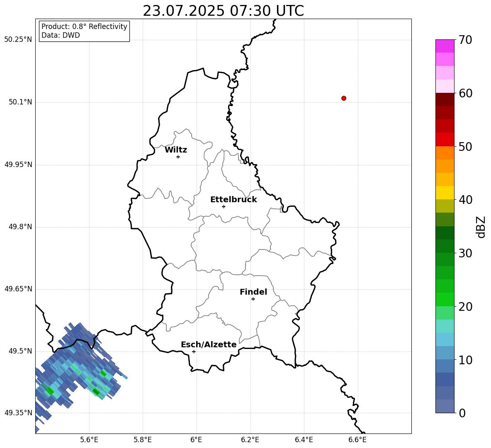Click the Ettelbruck station cross marker
491x448 pixels.
tap(224, 206)
